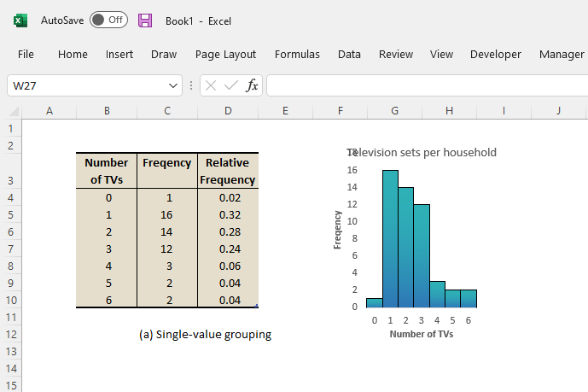This screenshot has width=588, height=392.
Task: Click the Save floppy disk icon
Action: tap(145, 20)
